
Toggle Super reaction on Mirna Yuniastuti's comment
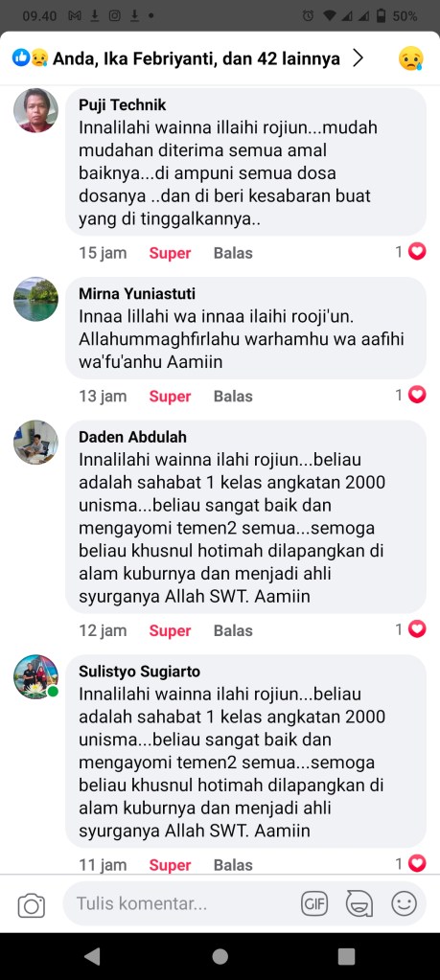(170, 397)
